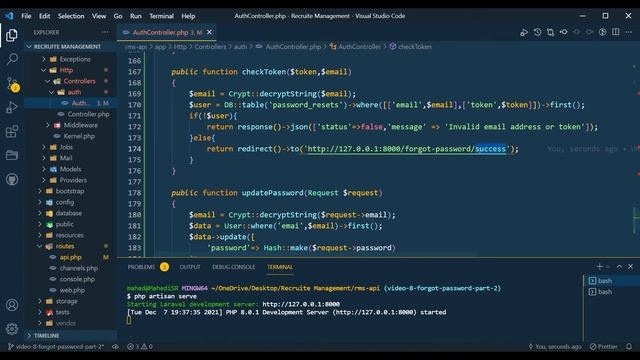Open the Go menu

(x=118, y=16)
